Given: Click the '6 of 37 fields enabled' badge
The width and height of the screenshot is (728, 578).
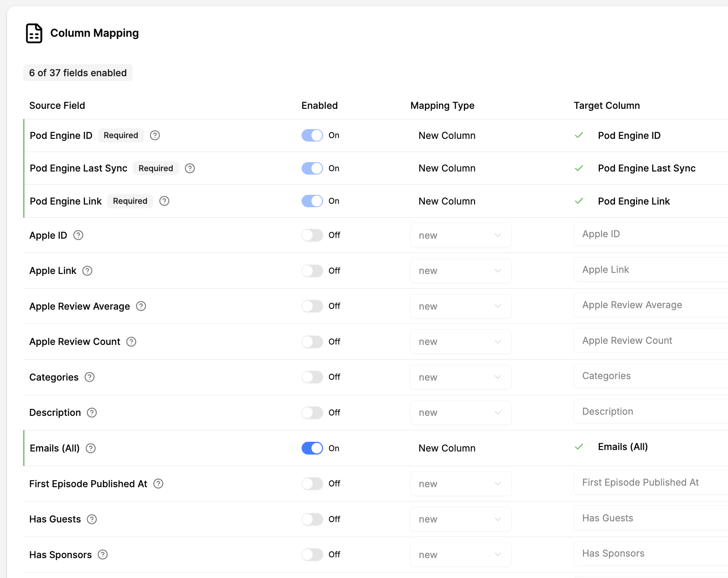Looking at the screenshot, I should 78,73.
